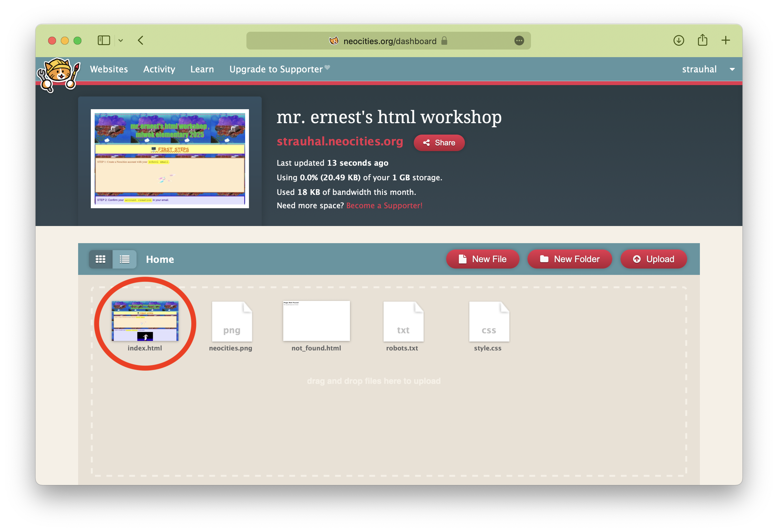Open the Websites menu item
This screenshot has height=532, width=778.
pos(109,69)
